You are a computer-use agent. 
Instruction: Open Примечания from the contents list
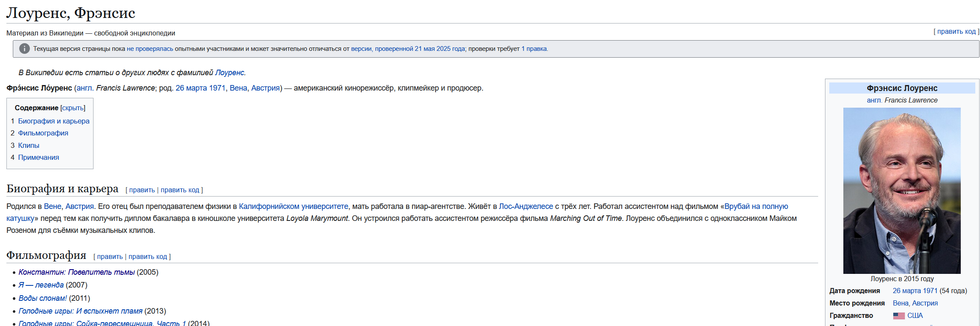tap(38, 157)
